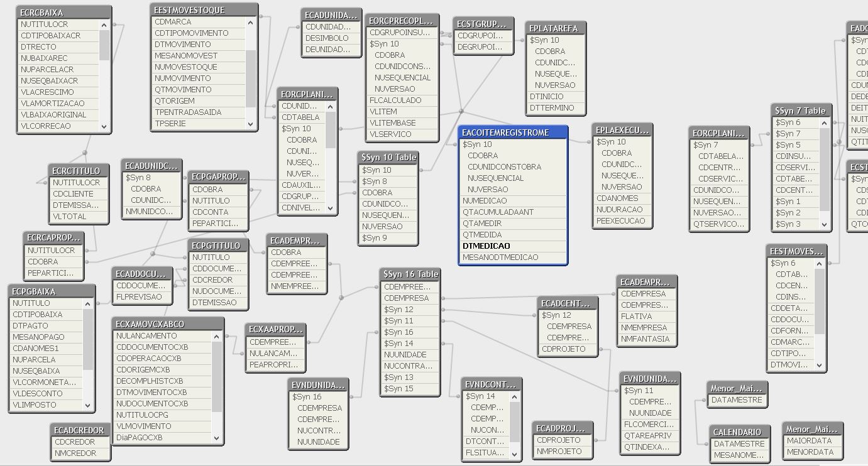Click the NUMEDICAO field
The image size is (868, 466).
513,201
